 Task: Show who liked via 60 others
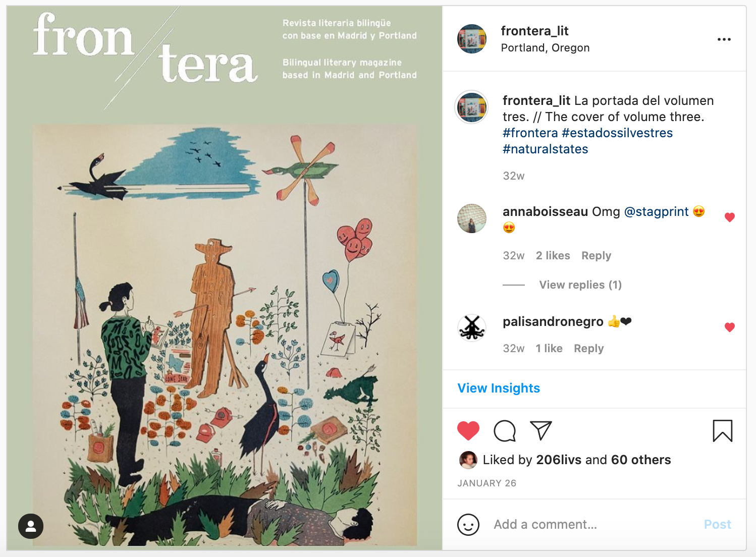[640, 460]
